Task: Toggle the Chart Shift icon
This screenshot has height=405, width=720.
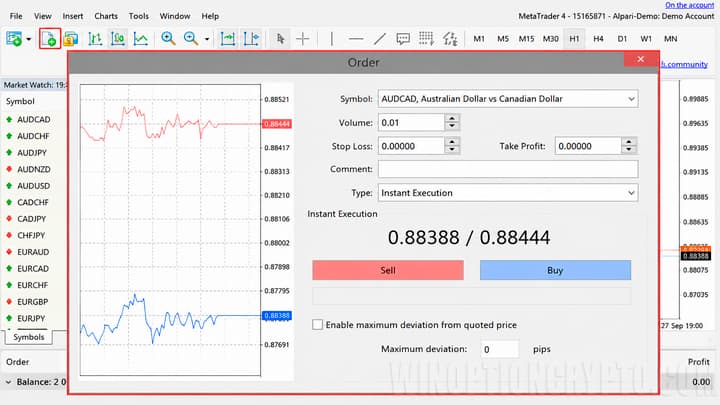Action: 251,39
